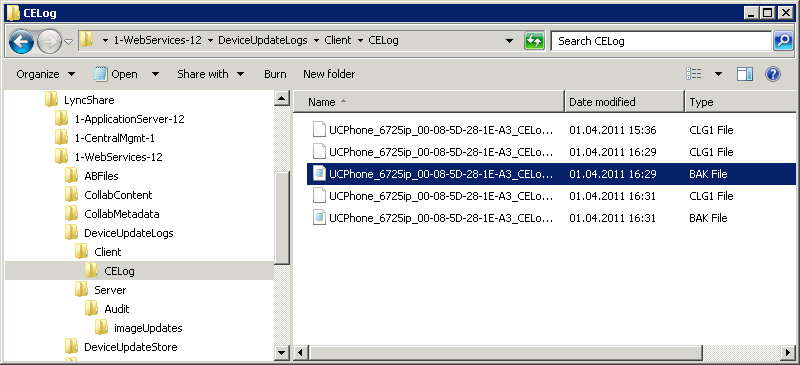Select BAK file modified 16:31
800x365 pixels.
551,218
